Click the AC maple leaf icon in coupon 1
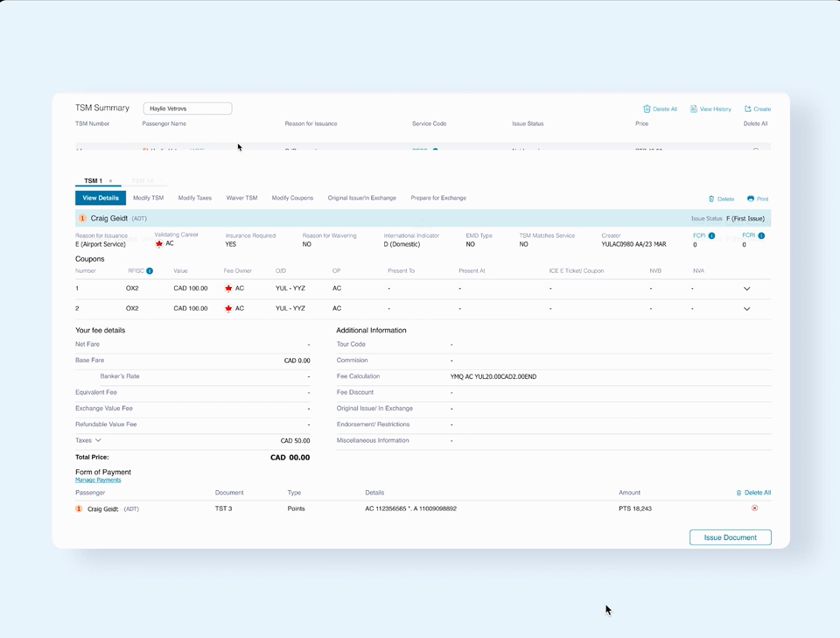 click(228, 288)
